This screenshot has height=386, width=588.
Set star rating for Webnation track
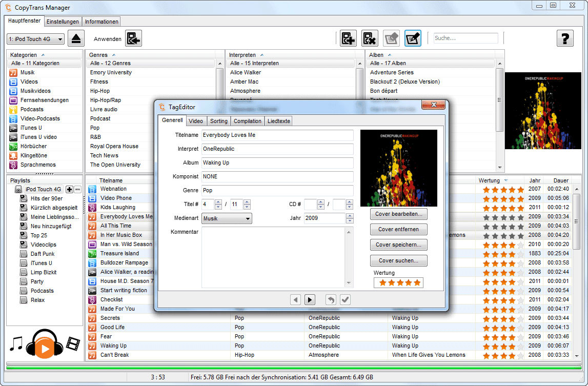coord(503,190)
